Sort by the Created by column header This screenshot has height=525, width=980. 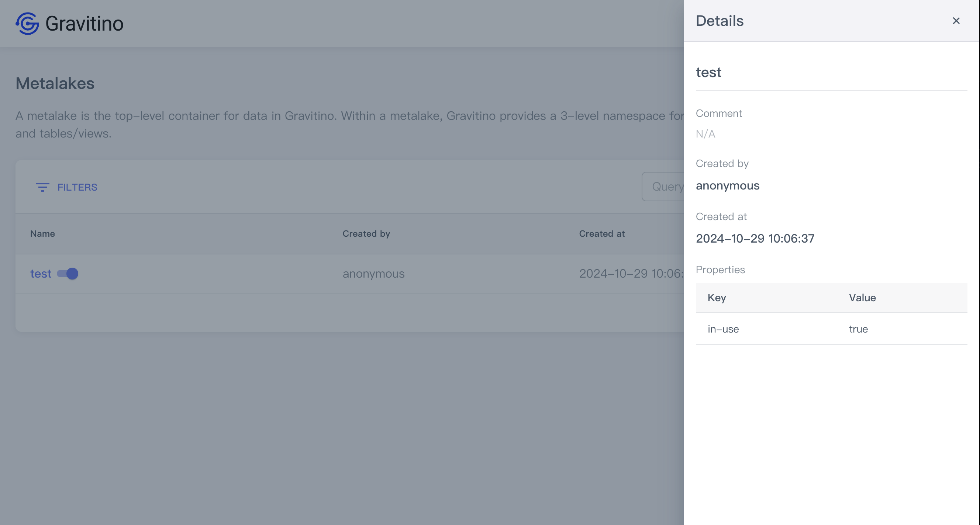point(366,234)
